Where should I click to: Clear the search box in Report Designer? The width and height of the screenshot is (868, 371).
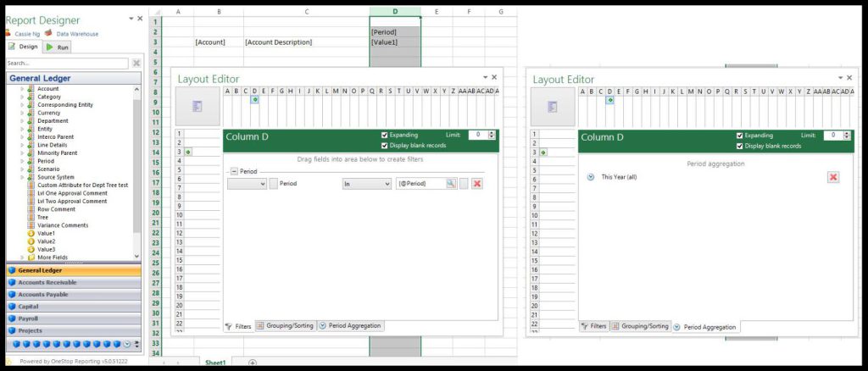tap(136, 64)
